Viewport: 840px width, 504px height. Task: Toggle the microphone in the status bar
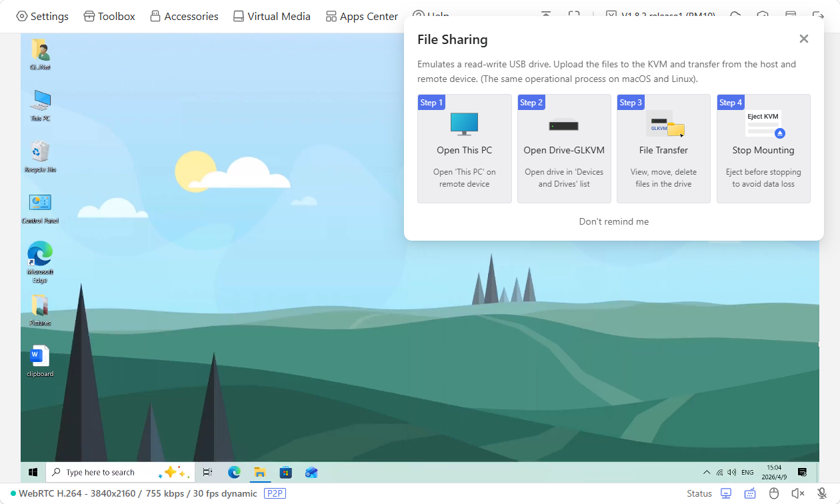point(821,493)
